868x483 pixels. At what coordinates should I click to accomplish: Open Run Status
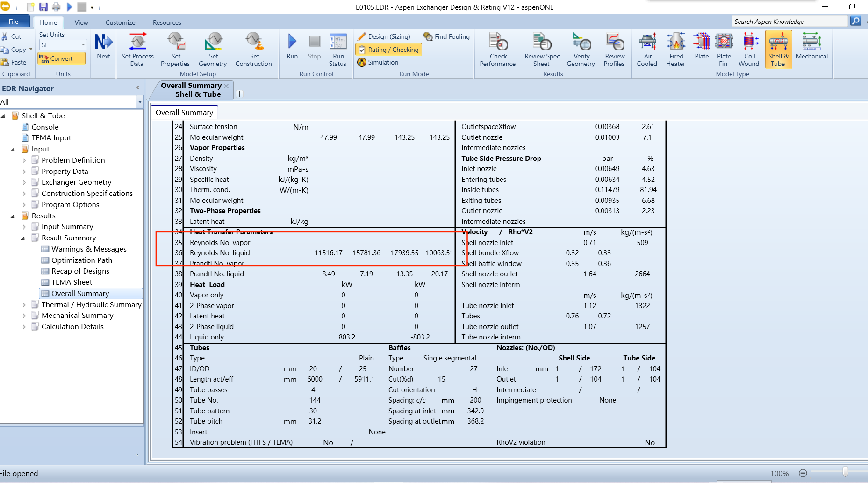(338, 50)
